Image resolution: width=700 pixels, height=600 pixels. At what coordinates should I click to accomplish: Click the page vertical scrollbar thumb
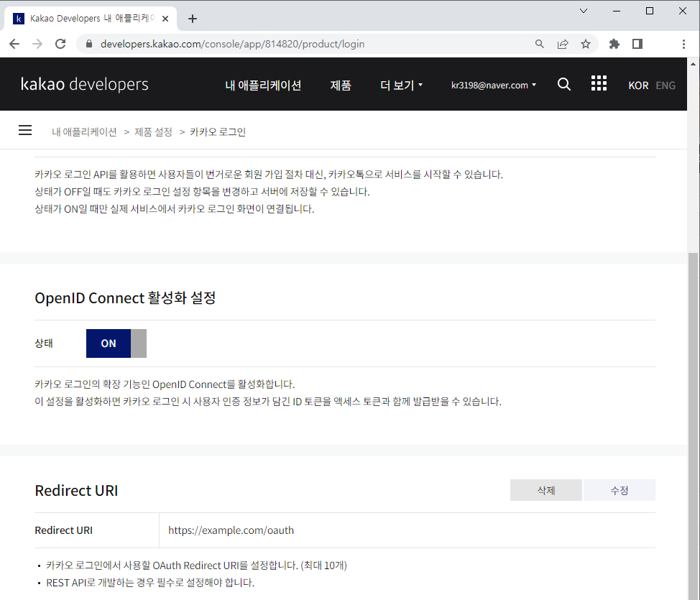coord(693,426)
